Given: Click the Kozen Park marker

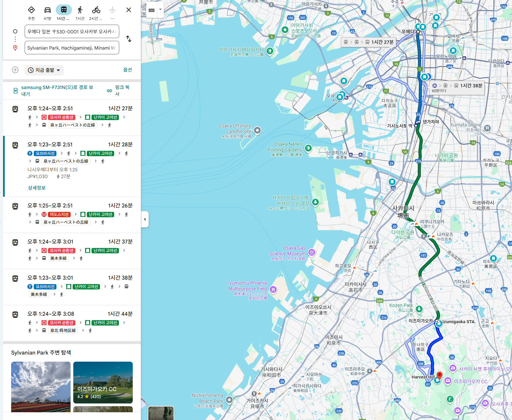Looking at the screenshot, I should click(x=419, y=309).
